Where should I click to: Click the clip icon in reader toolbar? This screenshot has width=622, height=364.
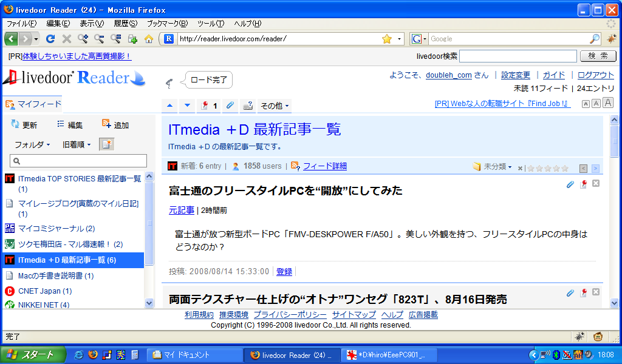coord(230,106)
